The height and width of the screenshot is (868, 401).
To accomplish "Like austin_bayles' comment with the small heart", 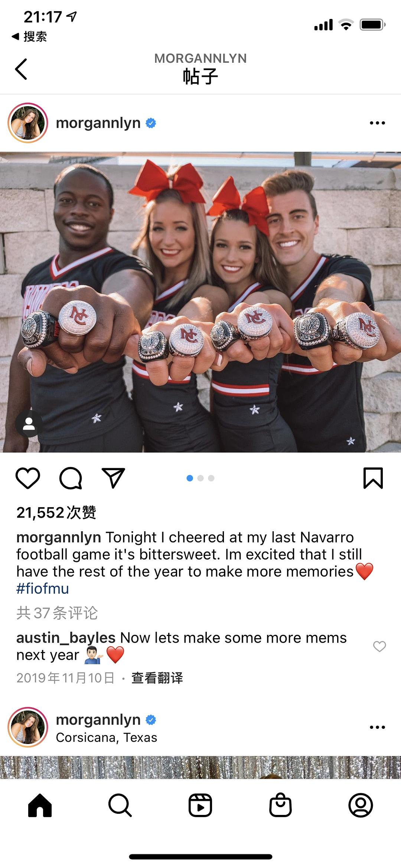I will [379, 646].
